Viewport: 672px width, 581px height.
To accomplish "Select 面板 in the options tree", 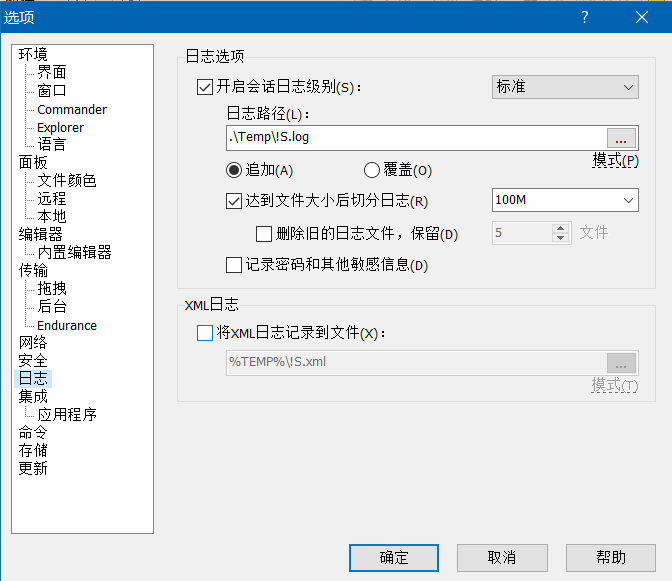I will click(x=33, y=162).
